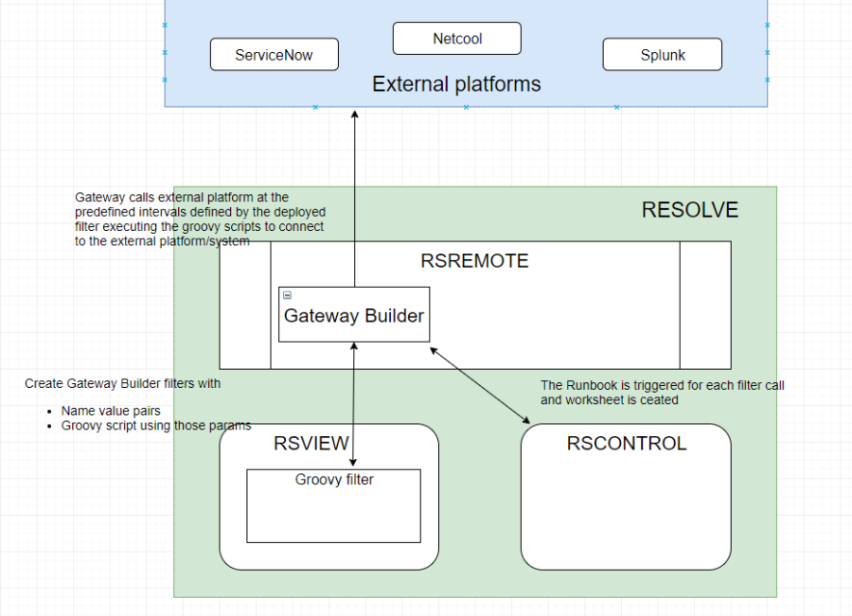
Task: Click the RESOLVE container label
Action: click(689, 210)
